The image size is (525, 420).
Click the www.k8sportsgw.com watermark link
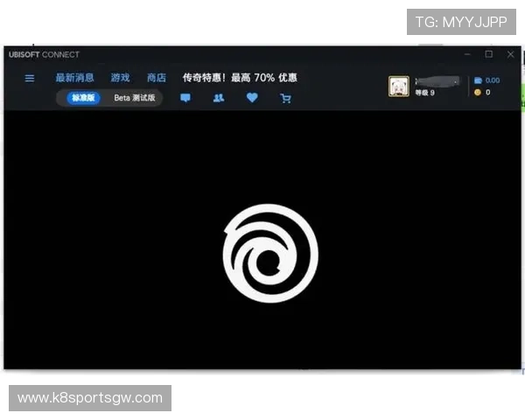(x=90, y=398)
